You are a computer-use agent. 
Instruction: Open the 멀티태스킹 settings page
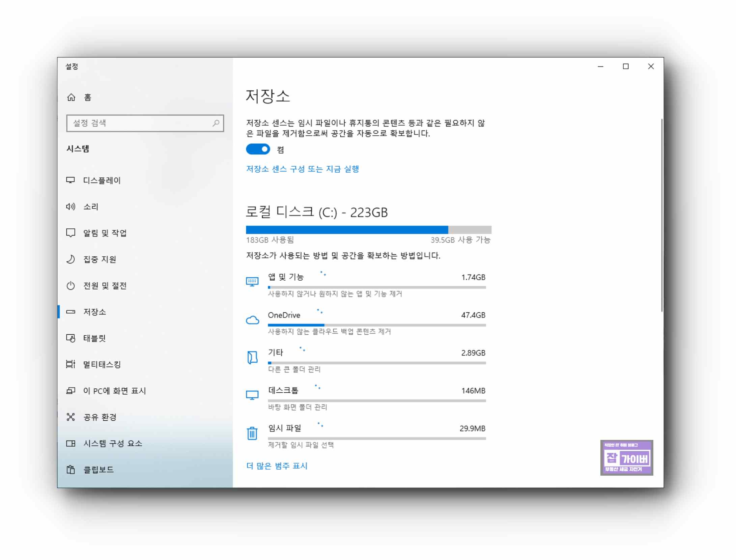[102, 364]
